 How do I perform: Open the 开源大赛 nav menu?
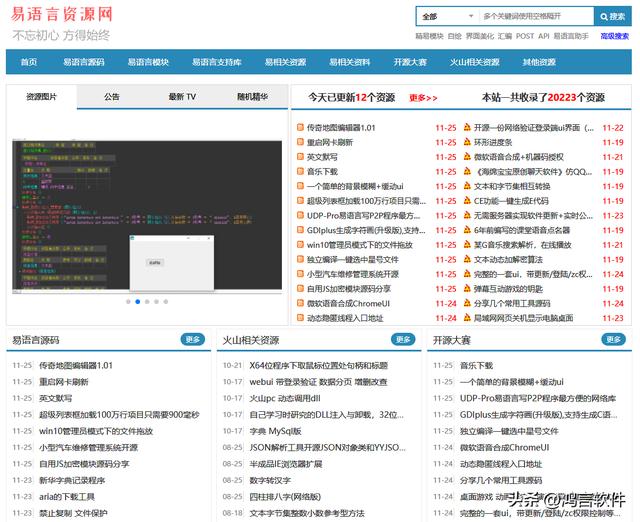(x=410, y=62)
